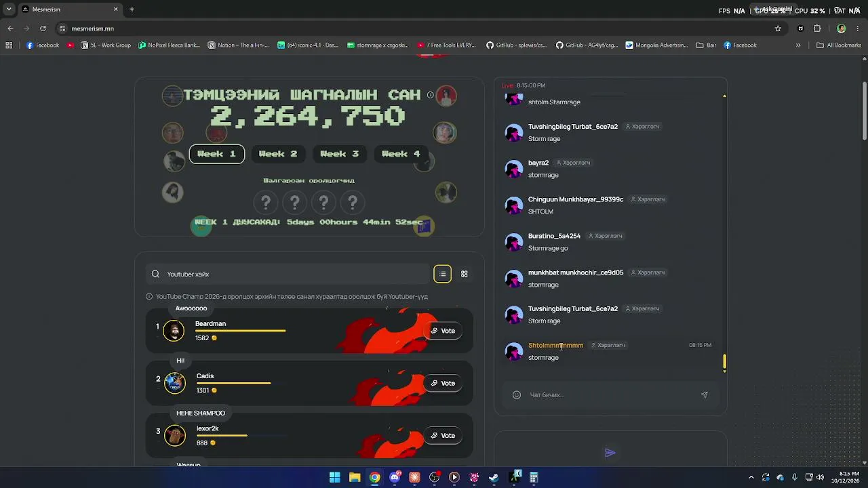Viewport: 868px width, 488px height.
Task: Select the Week 2 tab
Action: click(278, 154)
